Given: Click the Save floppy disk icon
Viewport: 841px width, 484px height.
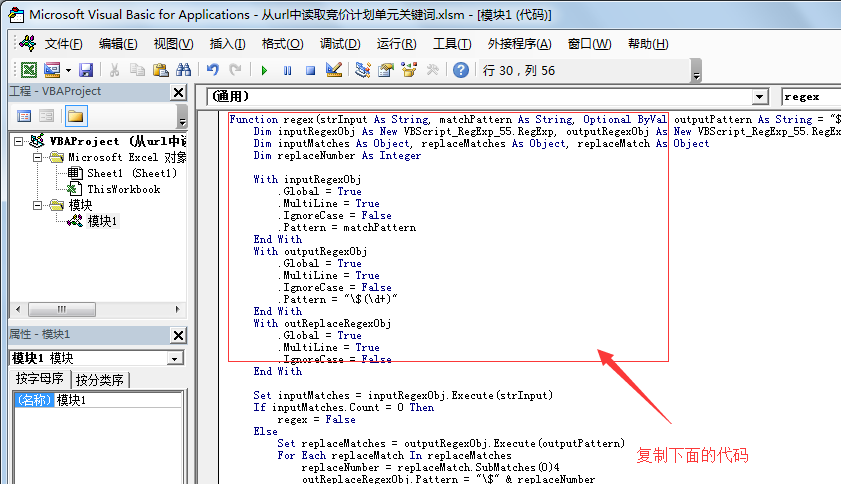Looking at the screenshot, I should click(86, 70).
